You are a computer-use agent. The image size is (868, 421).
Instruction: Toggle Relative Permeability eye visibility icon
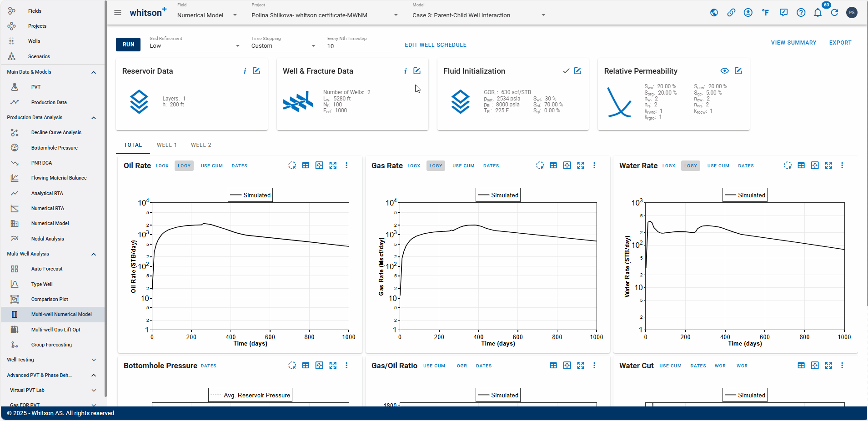pos(725,71)
